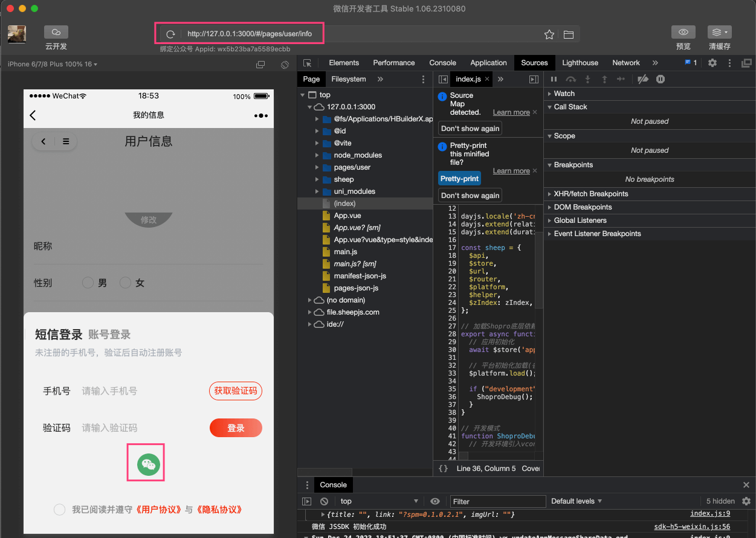756x538 pixels.
Task: Click the cloud development icon
Action: (x=56, y=32)
